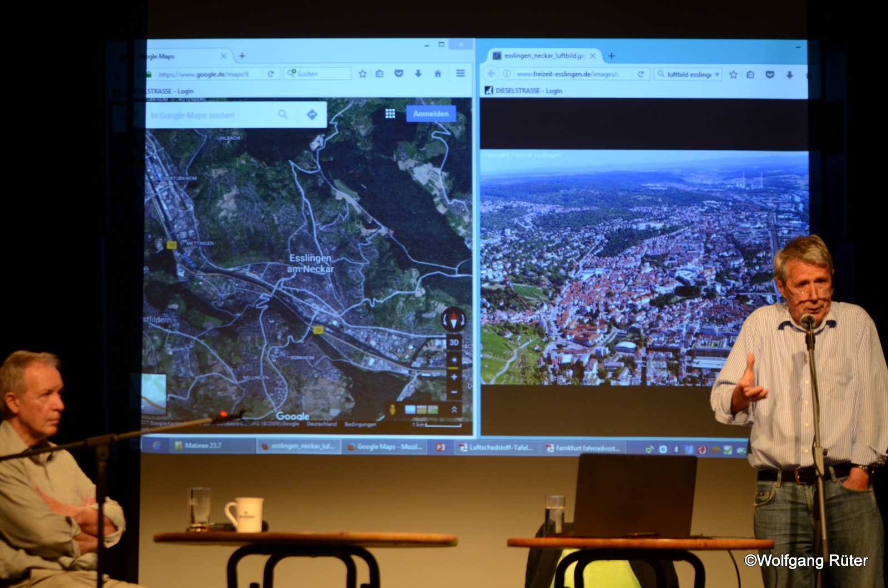The image size is (888, 588).
Task: Go back in the right browser window
Action: tap(491, 74)
